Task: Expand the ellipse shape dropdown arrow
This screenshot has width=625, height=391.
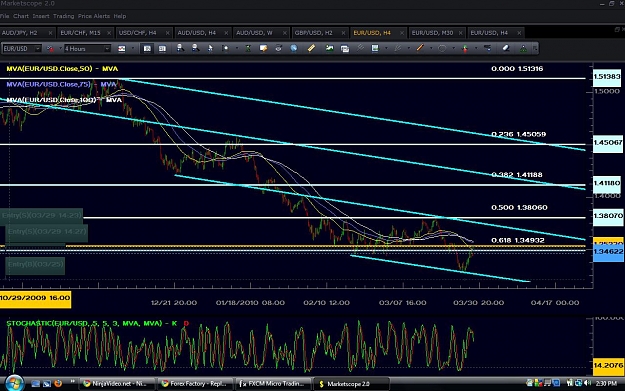Action: click(454, 48)
